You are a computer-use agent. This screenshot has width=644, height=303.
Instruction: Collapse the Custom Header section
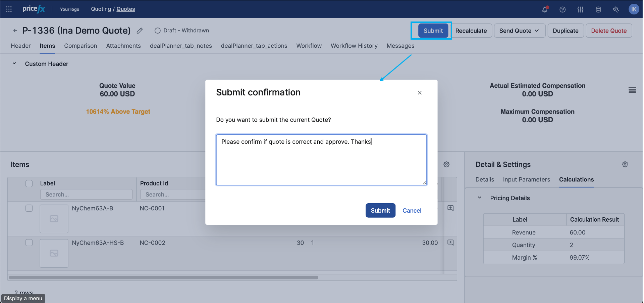point(14,63)
